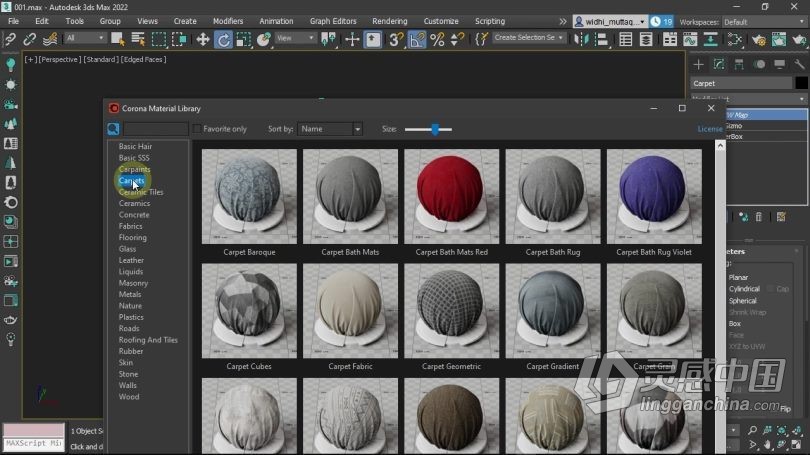Open the user account dropdown
The height and width of the screenshot is (455, 810).
610,22
